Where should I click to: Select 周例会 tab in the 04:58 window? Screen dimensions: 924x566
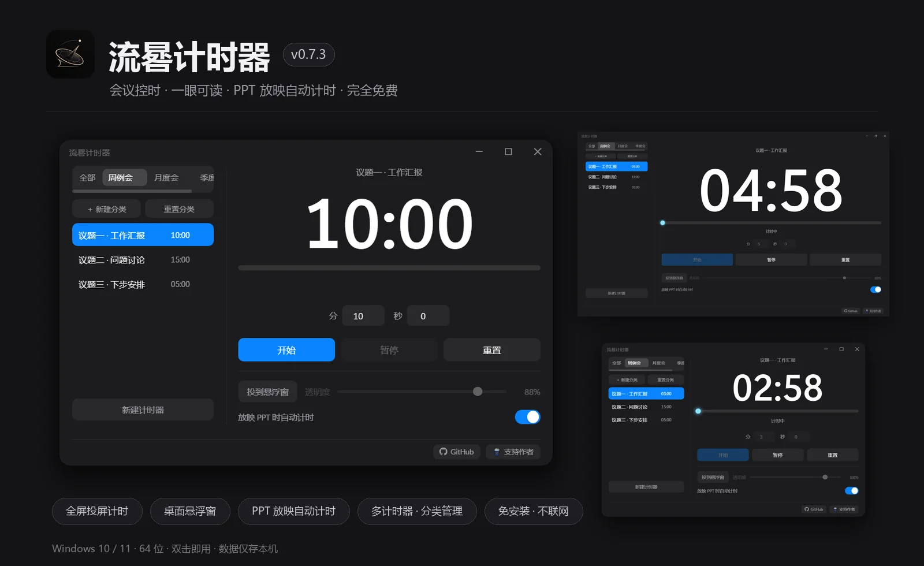coord(605,146)
